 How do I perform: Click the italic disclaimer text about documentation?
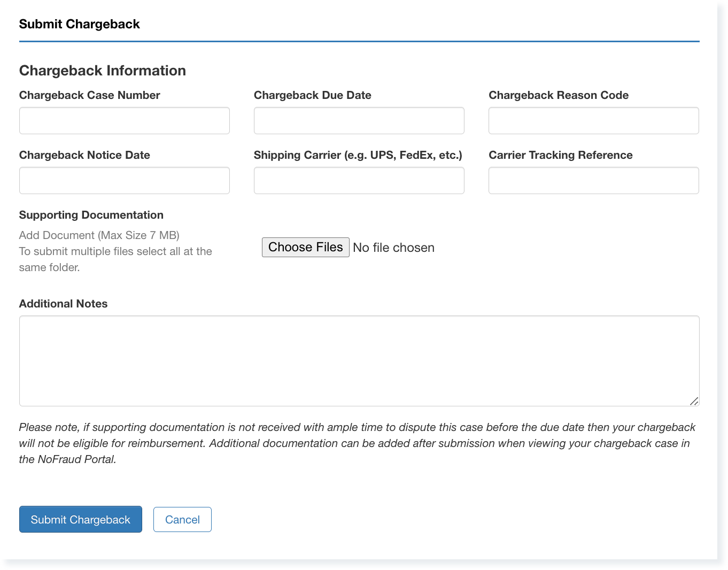pyautogui.click(x=357, y=443)
